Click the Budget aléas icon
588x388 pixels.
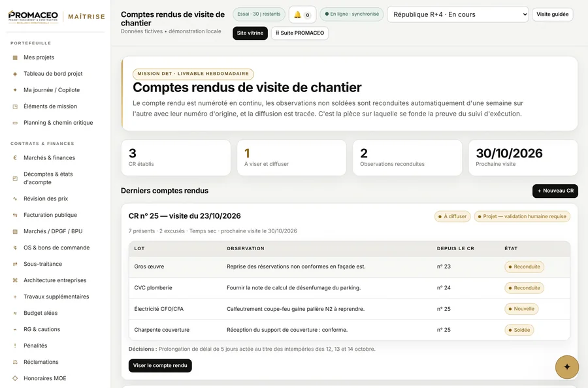click(x=15, y=313)
